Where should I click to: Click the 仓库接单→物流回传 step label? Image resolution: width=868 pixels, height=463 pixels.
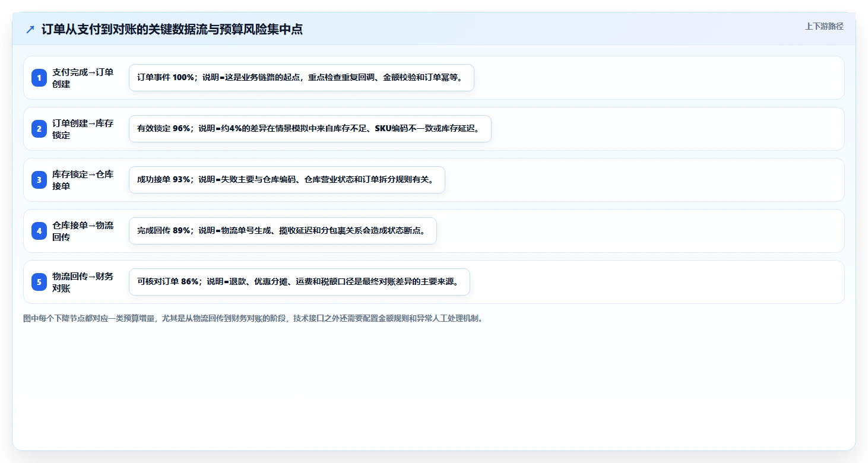(x=83, y=231)
